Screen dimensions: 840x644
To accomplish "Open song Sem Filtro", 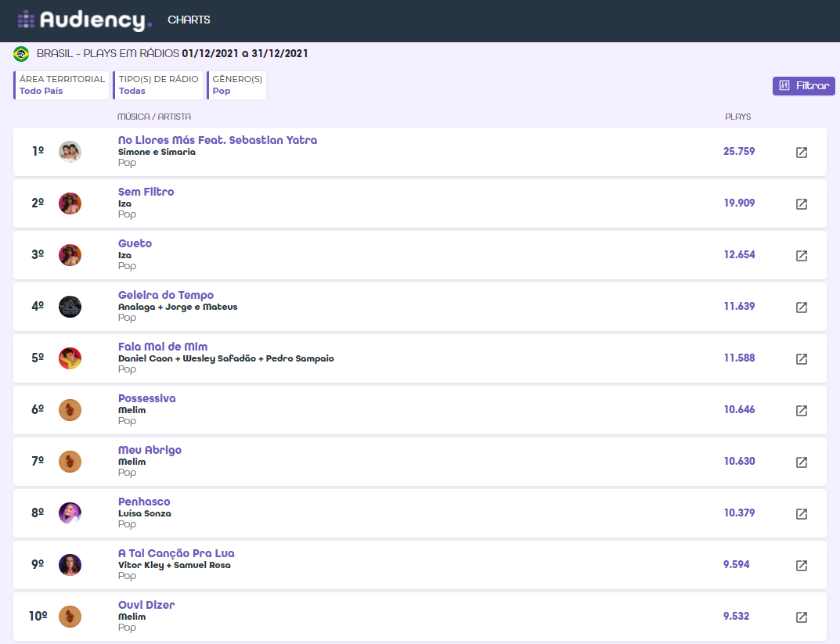I will pyautogui.click(x=146, y=192).
